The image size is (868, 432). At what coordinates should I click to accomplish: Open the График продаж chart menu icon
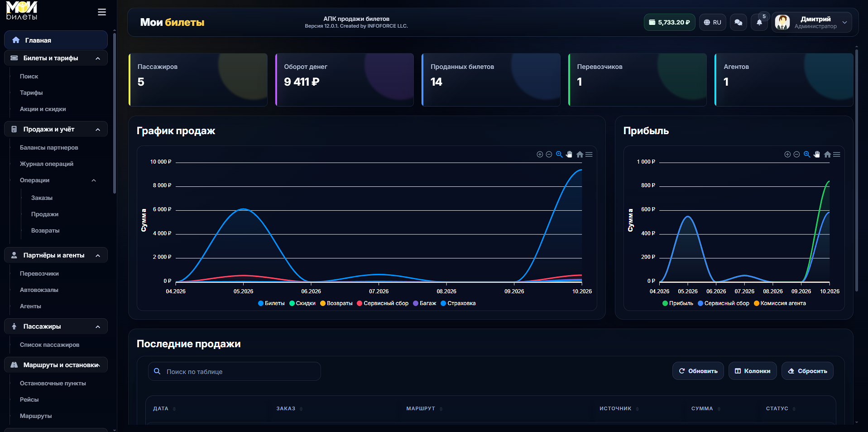[x=589, y=155]
